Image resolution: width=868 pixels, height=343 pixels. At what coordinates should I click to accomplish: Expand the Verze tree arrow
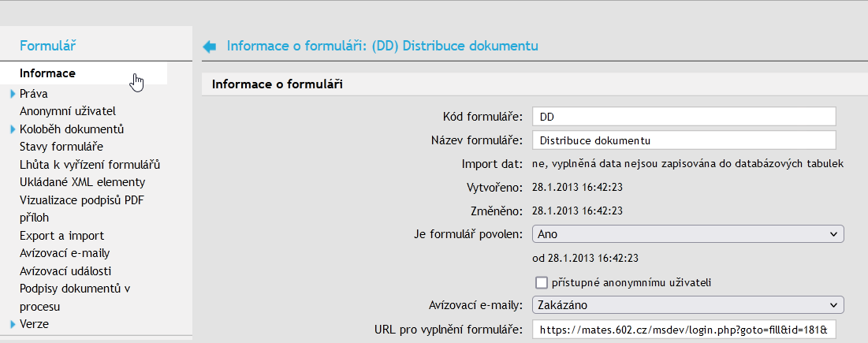click(13, 324)
